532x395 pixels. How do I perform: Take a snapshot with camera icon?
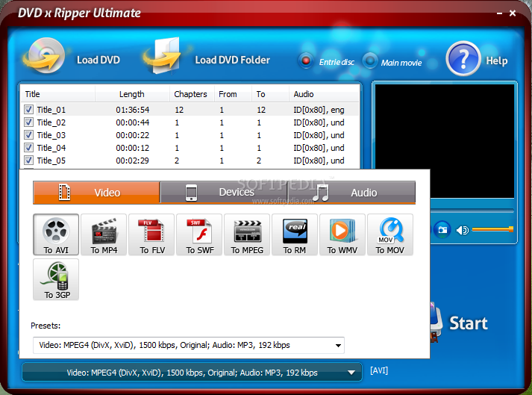pyautogui.click(x=442, y=230)
